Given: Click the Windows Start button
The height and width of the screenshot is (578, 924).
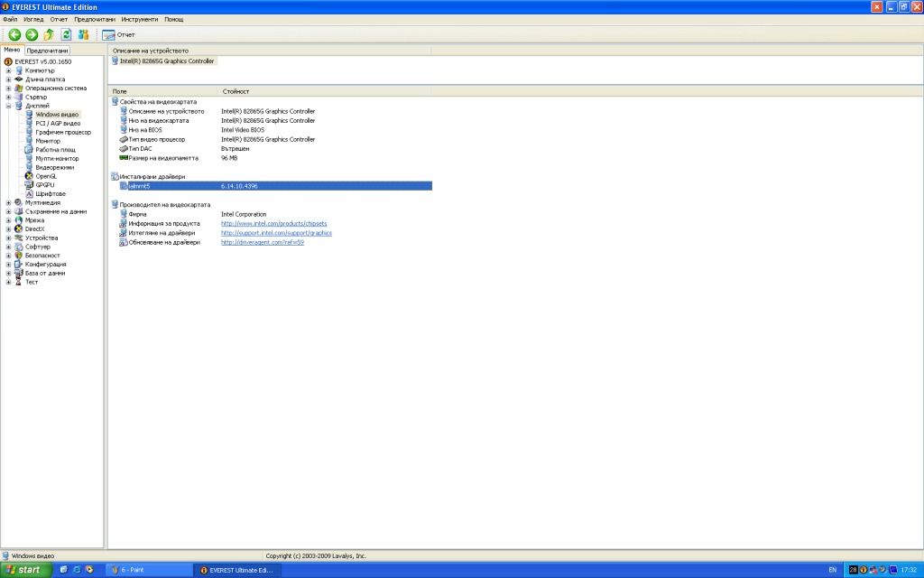Looking at the screenshot, I should 24,570.
